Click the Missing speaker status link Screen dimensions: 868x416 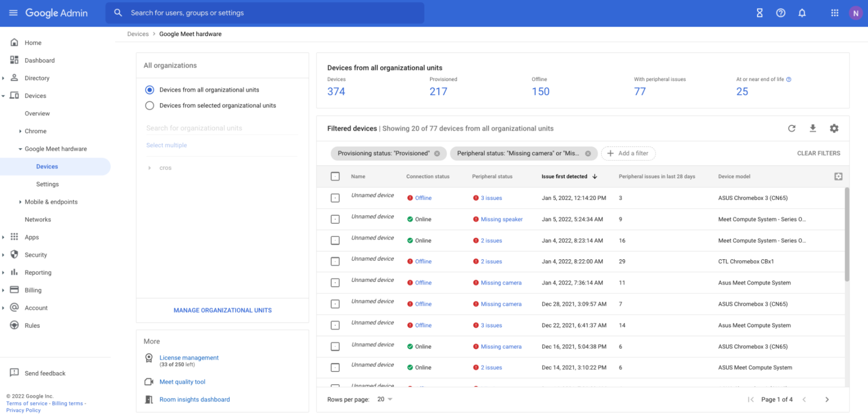pyautogui.click(x=501, y=219)
